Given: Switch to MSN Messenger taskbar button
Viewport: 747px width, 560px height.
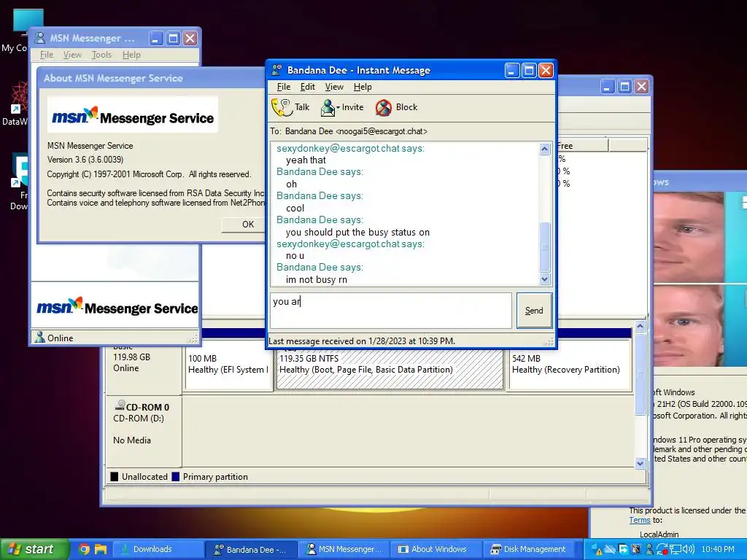Looking at the screenshot, I should click(x=344, y=550).
